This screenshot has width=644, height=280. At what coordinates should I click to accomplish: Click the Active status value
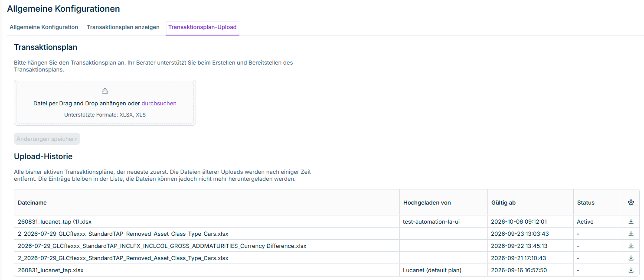click(x=585, y=221)
